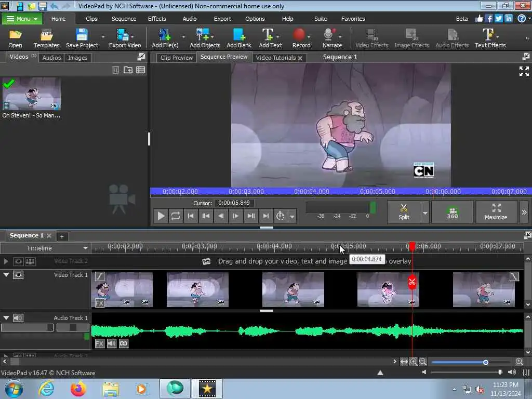This screenshot has width=532, height=399.
Task: Click the FX button on Video Track 1 clip
Action: (99, 303)
